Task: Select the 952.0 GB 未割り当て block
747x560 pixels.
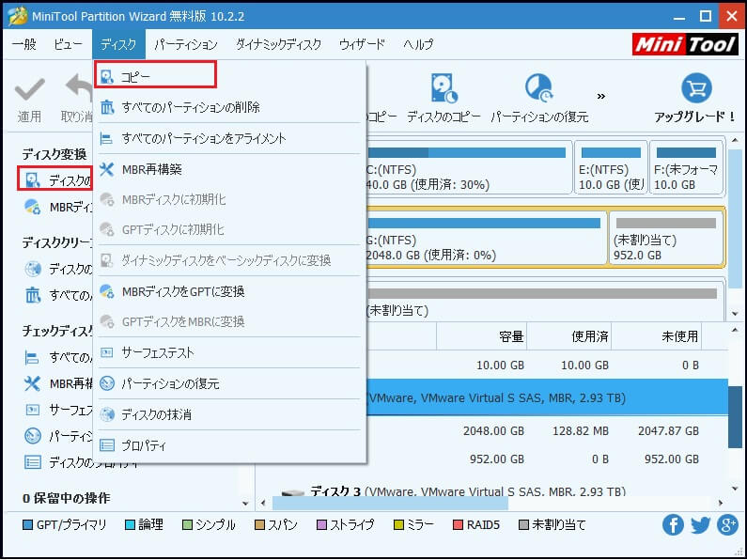Action: coord(666,236)
